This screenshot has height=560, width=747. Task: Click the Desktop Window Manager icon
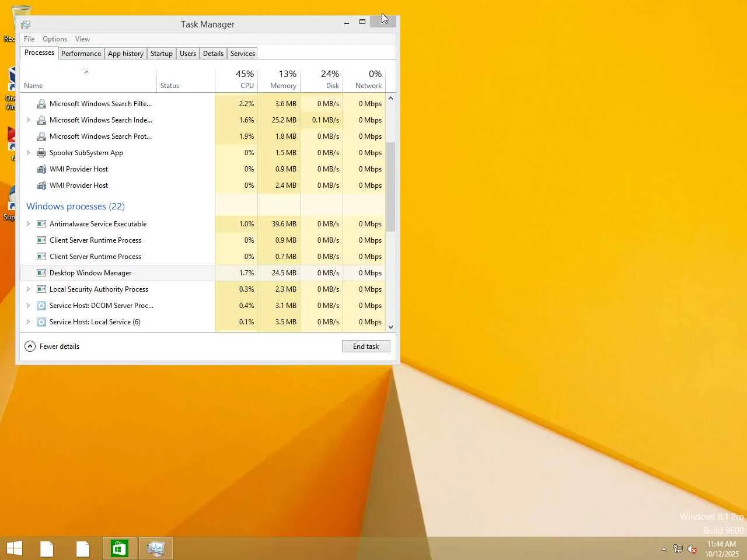[x=41, y=273]
